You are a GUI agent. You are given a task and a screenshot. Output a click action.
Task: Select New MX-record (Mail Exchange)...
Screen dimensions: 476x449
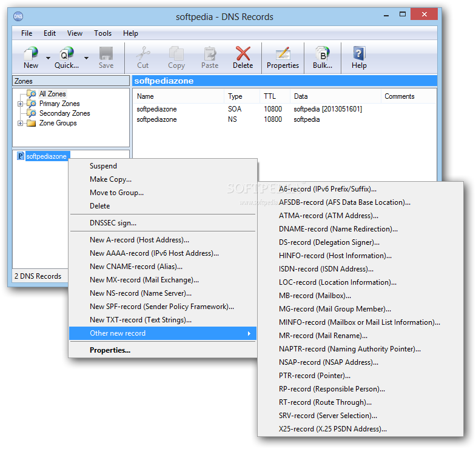tap(163, 280)
